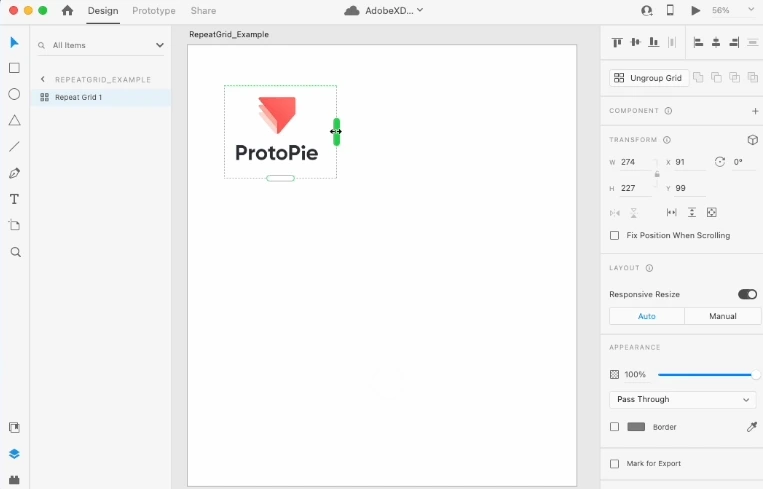Click the Ungroup Grid button
This screenshot has width=763, height=489.
click(x=649, y=78)
